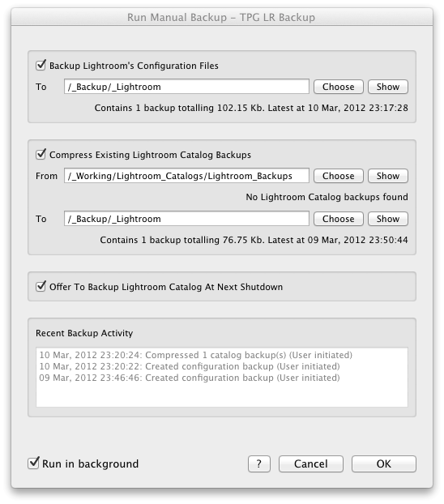Focus the configuration backup To path field
The image size is (444, 504).
tap(186, 87)
